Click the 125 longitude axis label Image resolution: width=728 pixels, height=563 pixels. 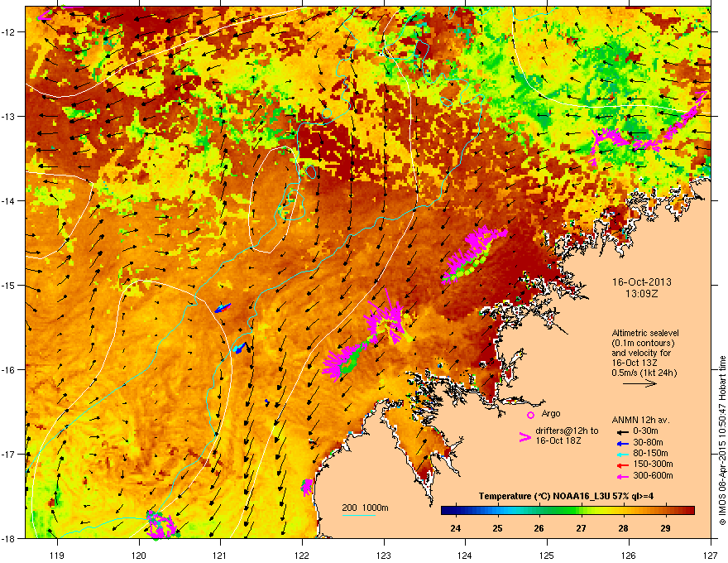coord(547,555)
